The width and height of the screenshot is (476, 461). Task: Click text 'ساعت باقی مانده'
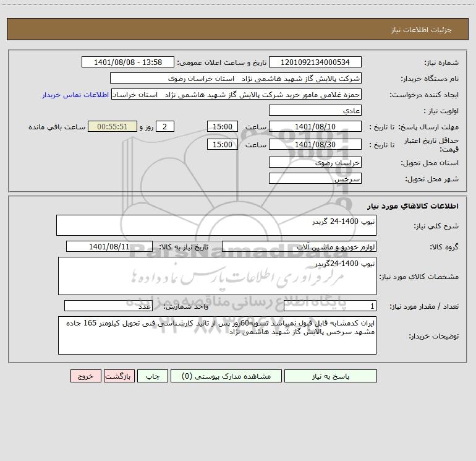click(x=57, y=127)
